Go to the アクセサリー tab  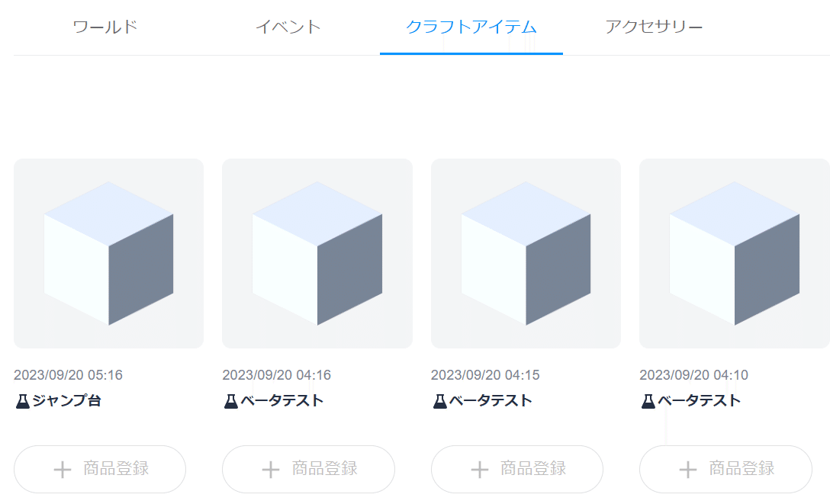click(x=654, y=27)
